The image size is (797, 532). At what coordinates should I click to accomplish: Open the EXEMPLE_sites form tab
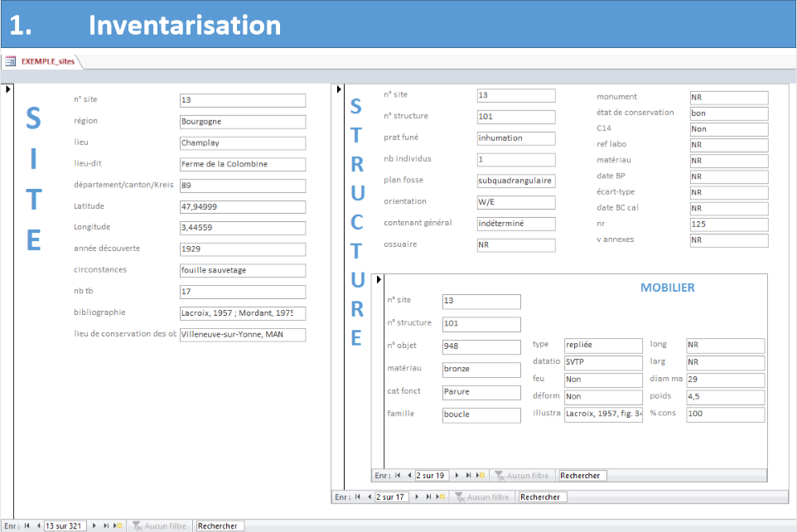[48, 61]
